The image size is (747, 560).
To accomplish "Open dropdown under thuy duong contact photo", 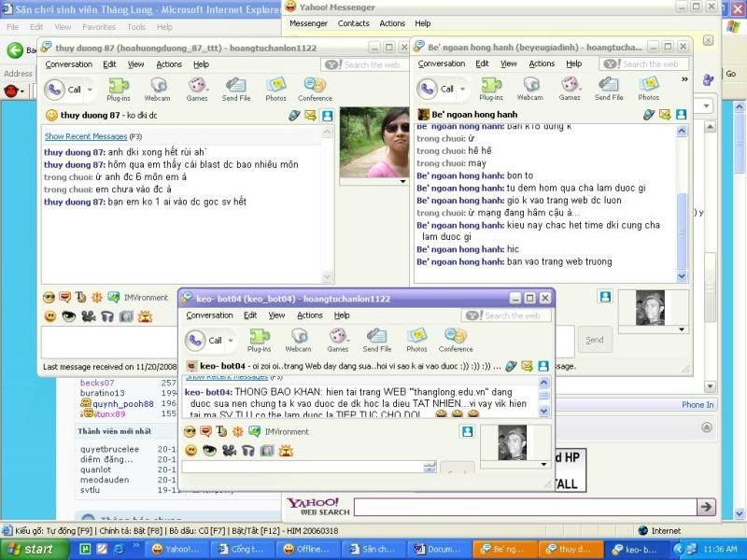I will pos(403,181).
